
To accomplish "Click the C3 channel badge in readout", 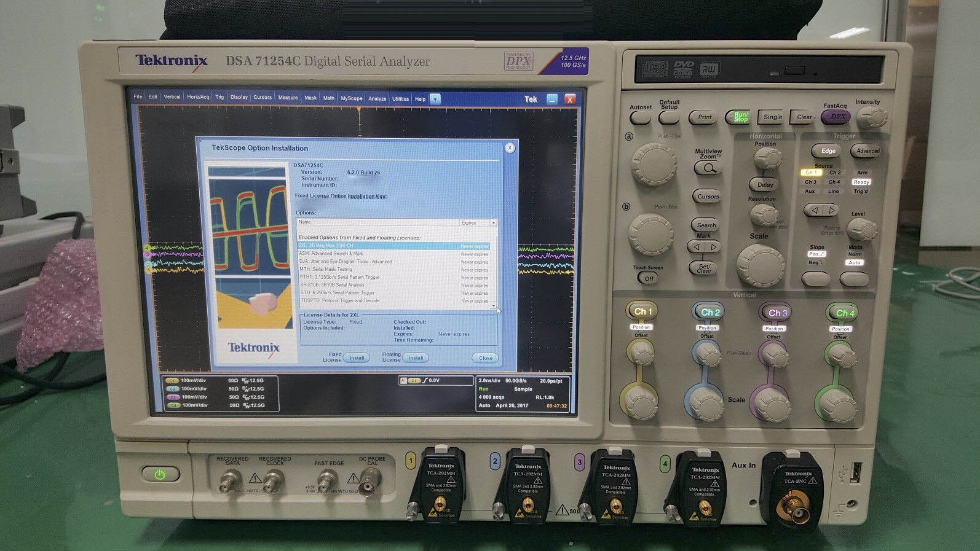I will click(x=173, y=397).
